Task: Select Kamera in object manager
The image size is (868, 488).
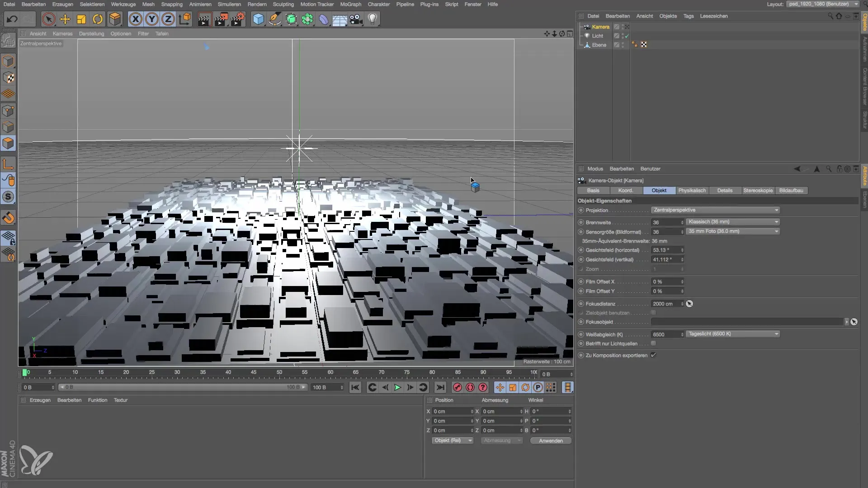Action: pos(600,27)
